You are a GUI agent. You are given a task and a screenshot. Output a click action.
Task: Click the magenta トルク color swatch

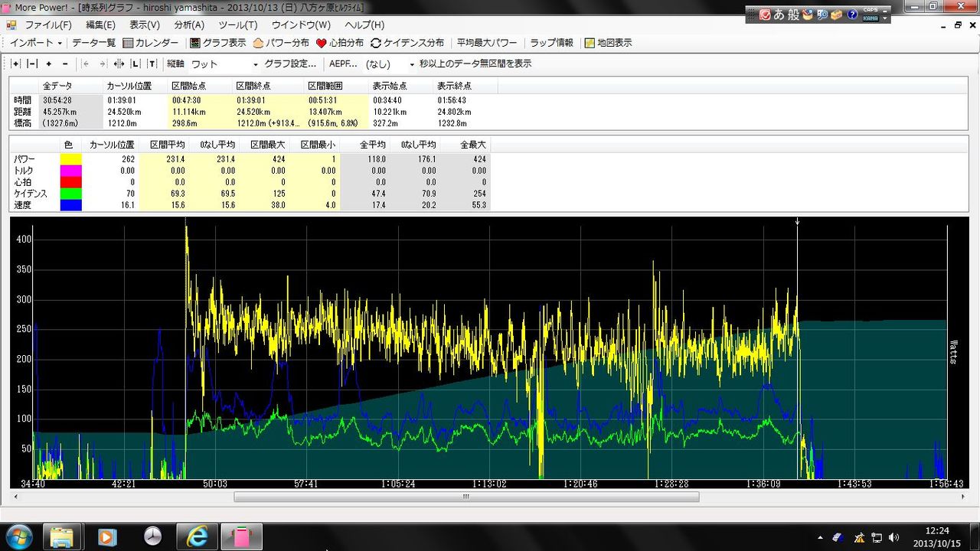(x=70, y=171)
